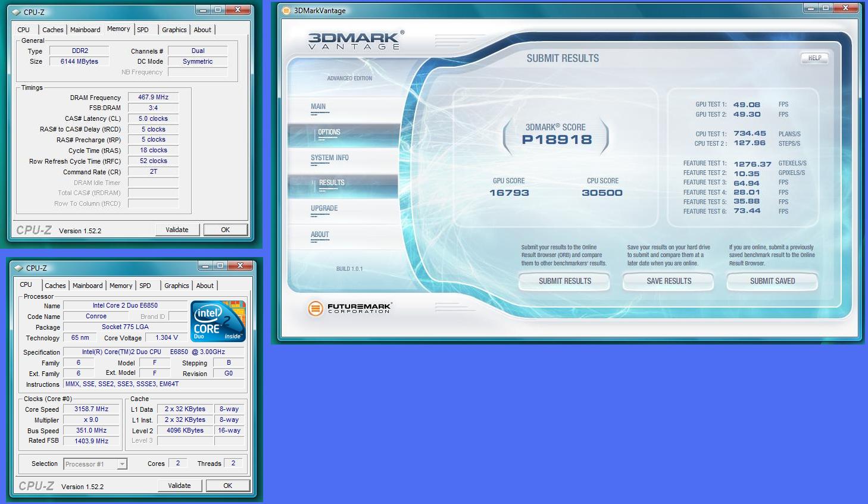
Task: Click the Code Name value Conroe
Action: tap(96, 316)
